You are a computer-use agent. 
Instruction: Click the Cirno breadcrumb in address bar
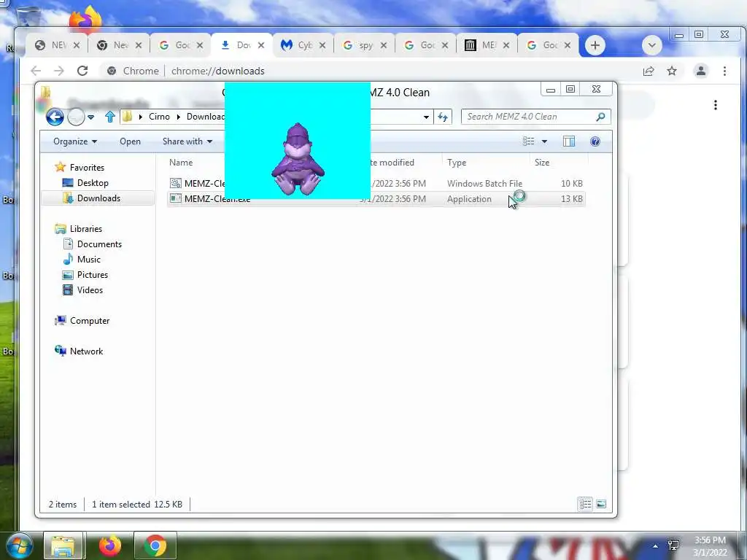pyautogui.click(x=159, y=117)
